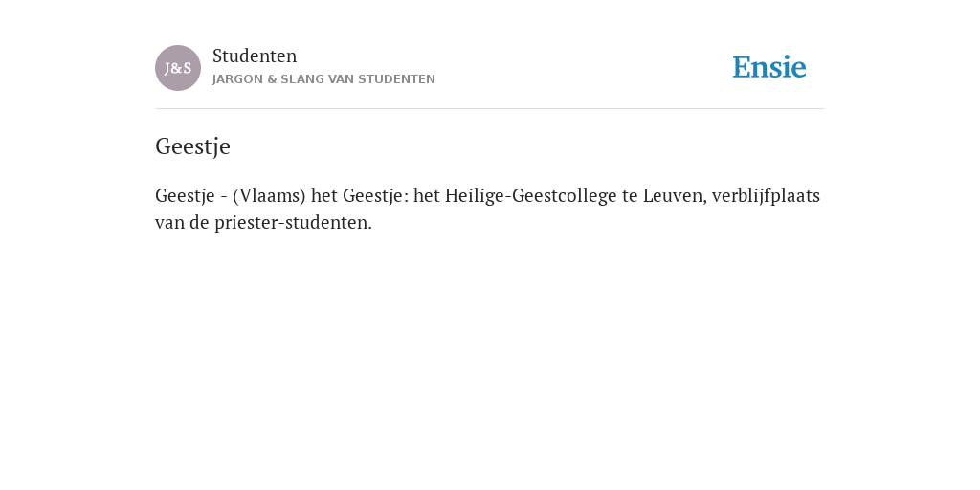
Task: Click the ampersand in the avatar circle
Action: coord(177,69)
